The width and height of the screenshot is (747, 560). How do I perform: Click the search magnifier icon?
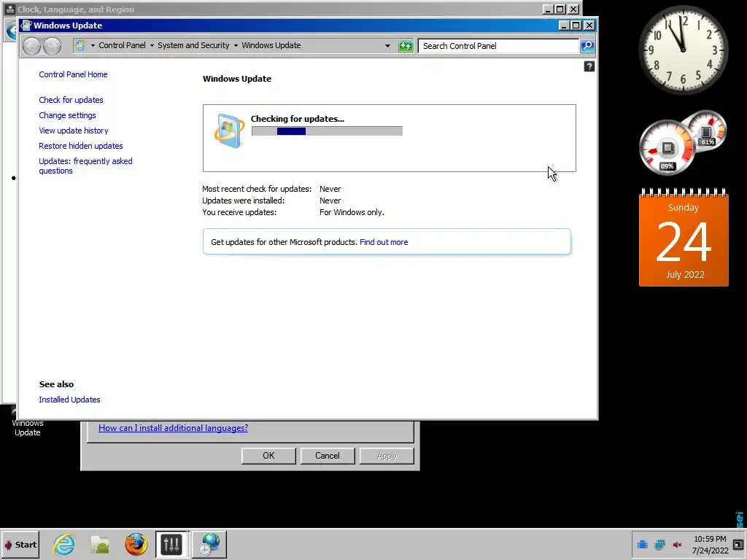(x=587, y=46)
